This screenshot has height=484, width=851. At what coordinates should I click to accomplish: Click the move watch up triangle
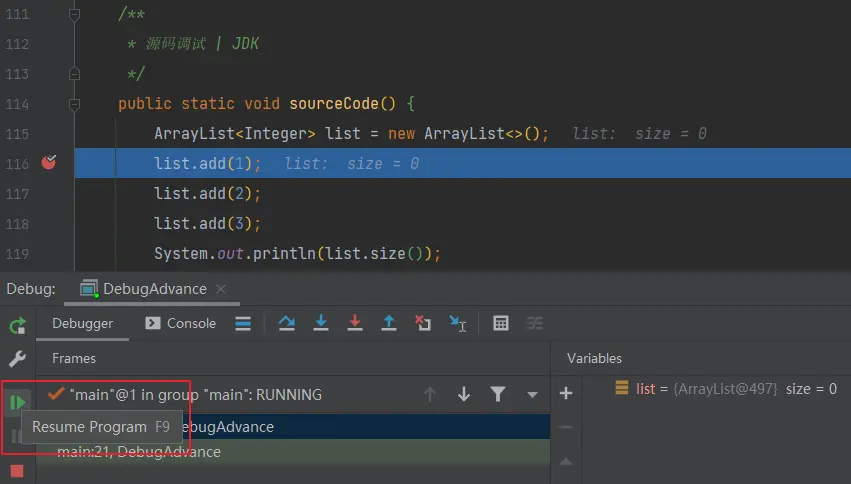(566, 461)
